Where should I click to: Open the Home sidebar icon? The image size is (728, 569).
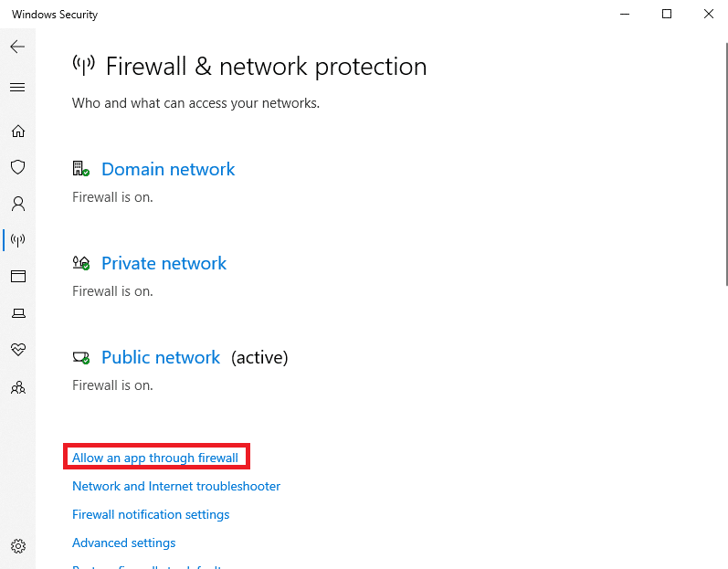point(18,132)
